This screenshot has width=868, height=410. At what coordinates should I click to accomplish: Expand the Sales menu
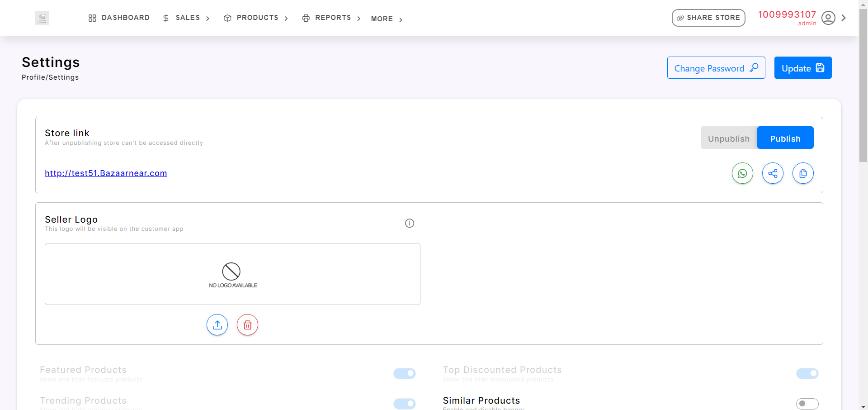pyautogui.click(x=187, y=18)
